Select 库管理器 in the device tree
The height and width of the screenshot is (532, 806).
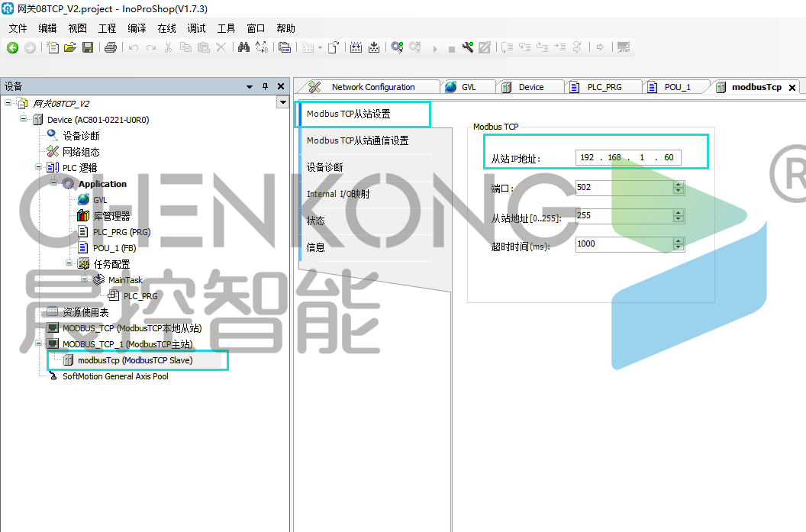coord(111,216)
